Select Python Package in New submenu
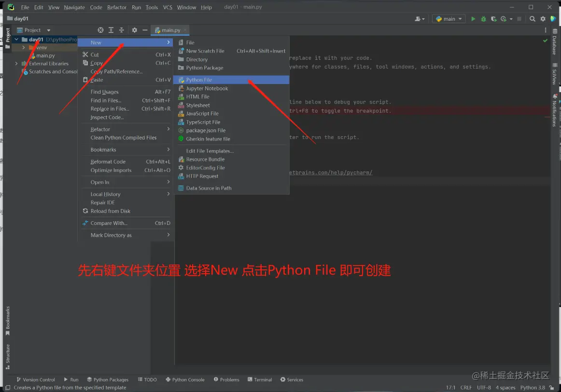 click(x=231, y=68)
